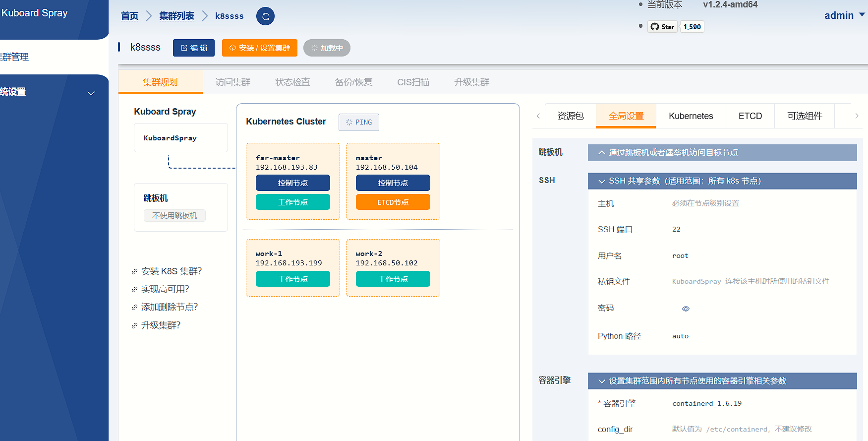Open the 安装 K8S 集群? help link
The height and width of the screenshot is (441, 868).
click(x=171, y=271)
